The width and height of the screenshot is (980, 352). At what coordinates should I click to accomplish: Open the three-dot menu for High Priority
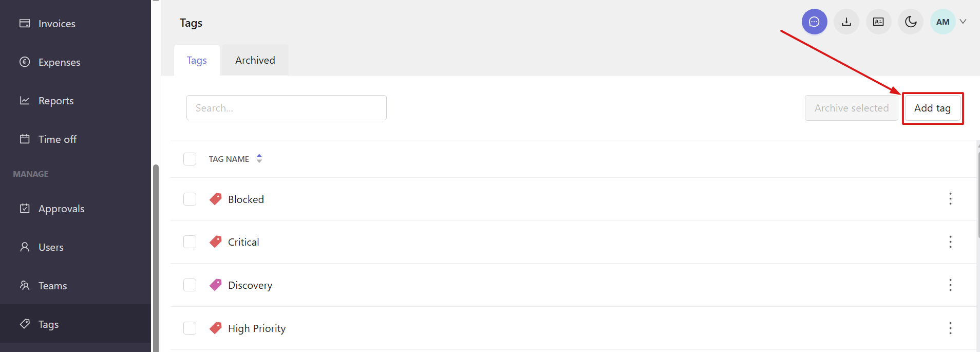point(950,328)
